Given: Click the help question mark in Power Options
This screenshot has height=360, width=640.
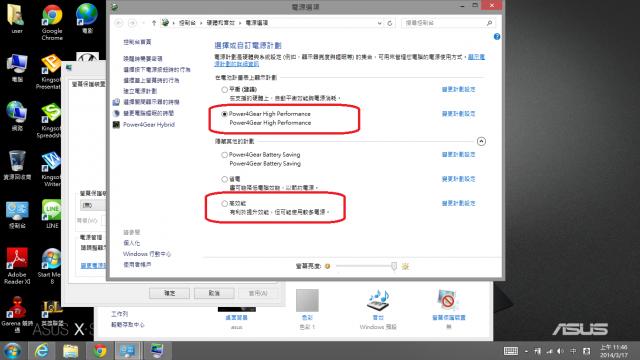Looking at the screenshot, I should click(x=497, y=37).
